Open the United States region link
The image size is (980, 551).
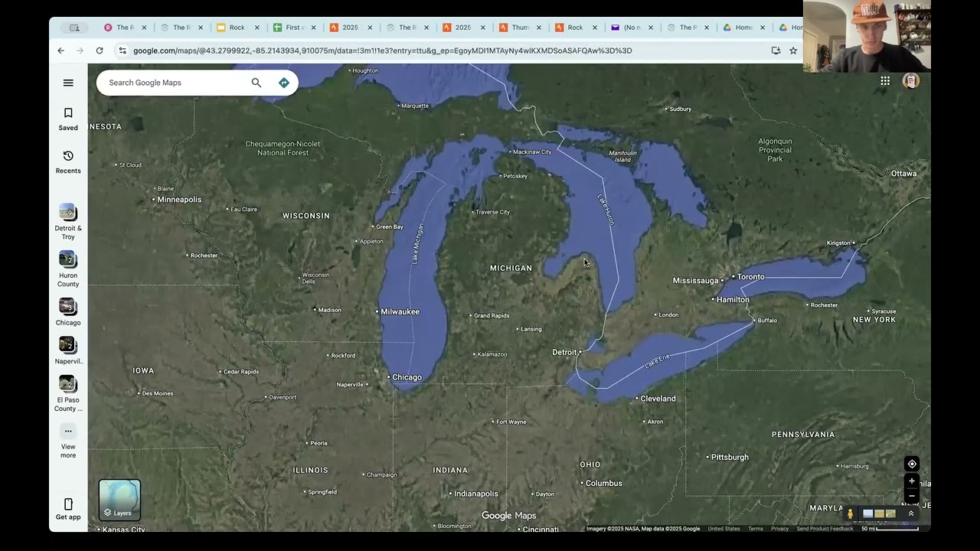724,529
